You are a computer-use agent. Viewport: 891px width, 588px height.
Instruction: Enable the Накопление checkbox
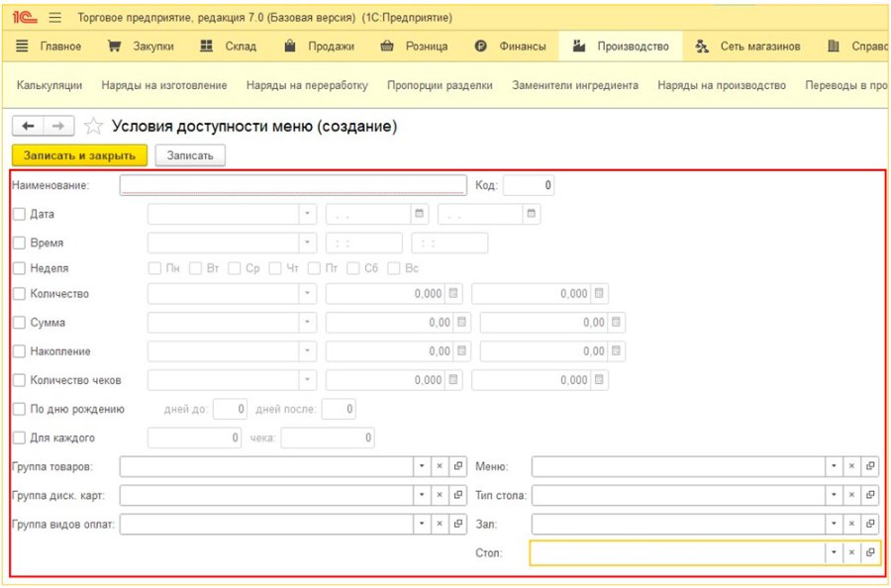pyautogui.click(x=20, y=351)
